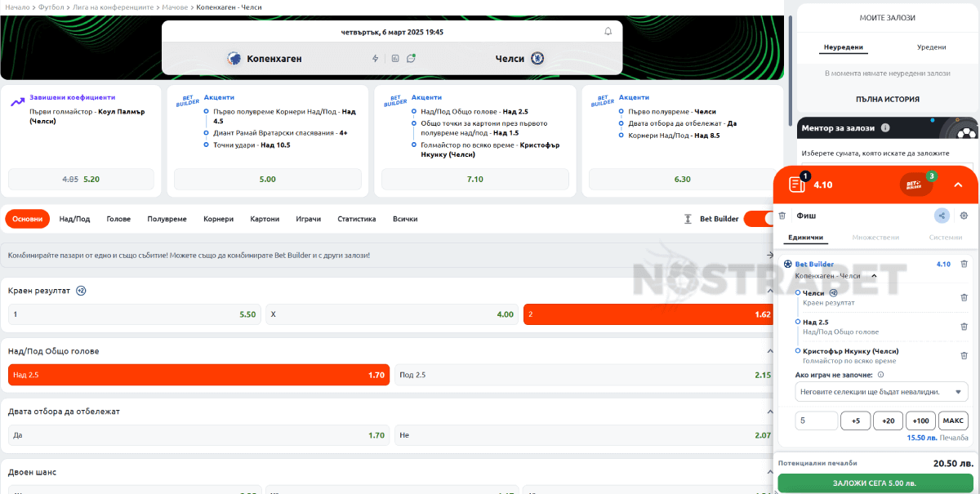Screen dimensions: 980x494
Task: Add +100 to the stake
Action: [x=920, y=421]
